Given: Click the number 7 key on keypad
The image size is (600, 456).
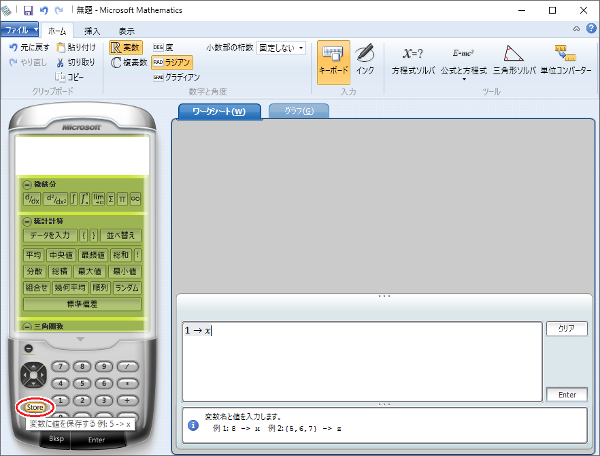Looking at the screenshot, I should [60, 366].
